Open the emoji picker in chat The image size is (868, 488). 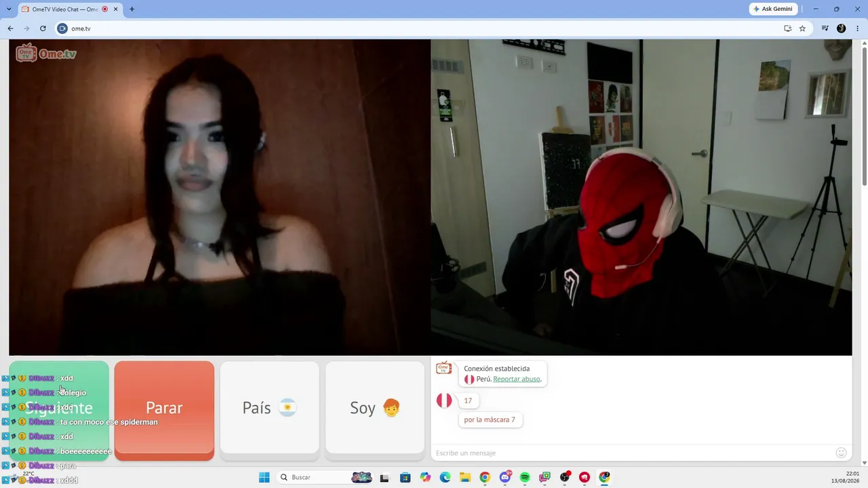[842, 453]
